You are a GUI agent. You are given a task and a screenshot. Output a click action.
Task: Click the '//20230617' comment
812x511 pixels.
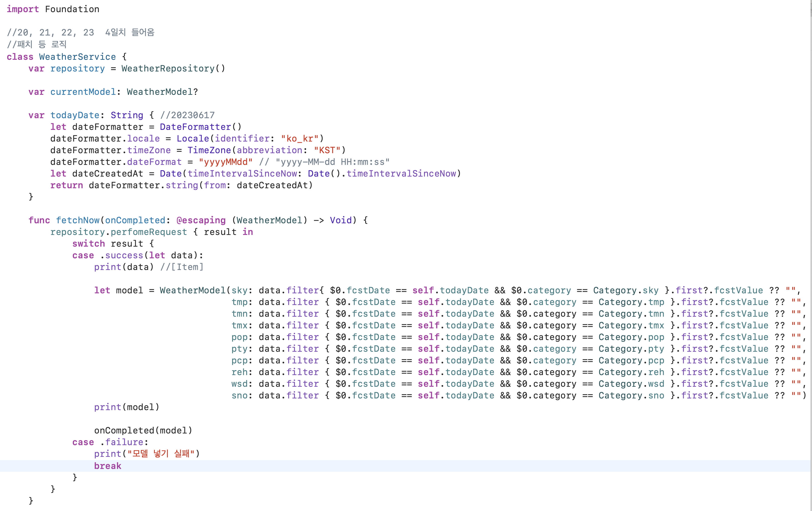pyautogui.click(x=187, y=115)
